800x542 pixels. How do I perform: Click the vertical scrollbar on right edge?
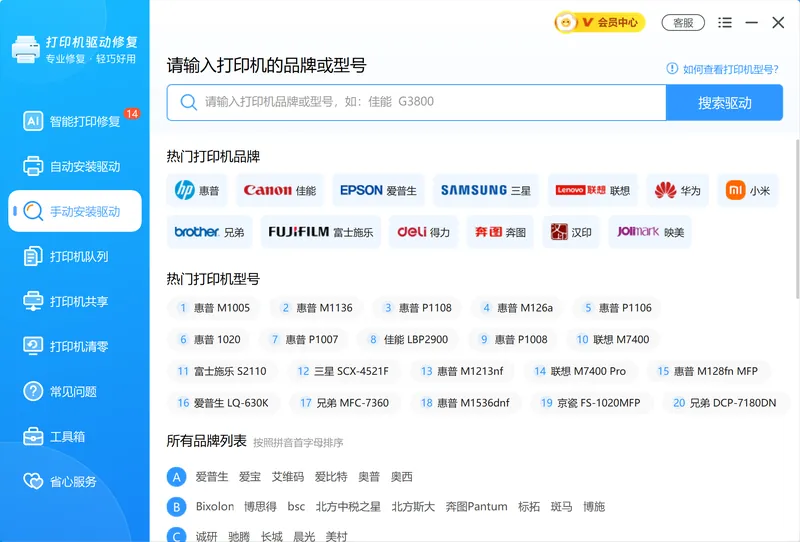[x=797, y=218]
